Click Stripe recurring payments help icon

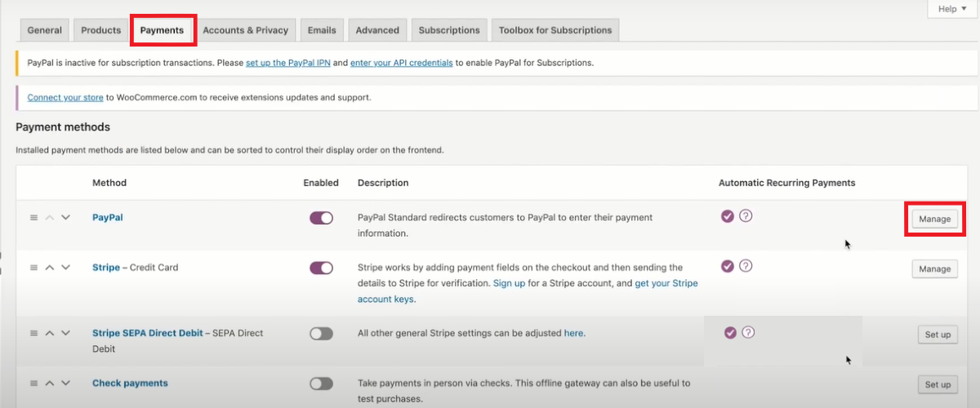click(746, 266)
